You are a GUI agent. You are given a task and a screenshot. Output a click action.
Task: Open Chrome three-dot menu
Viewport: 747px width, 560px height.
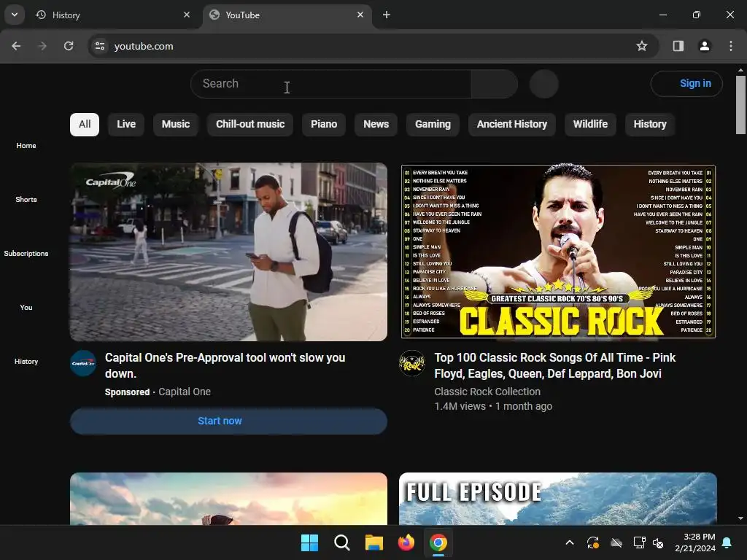(731, 46)
